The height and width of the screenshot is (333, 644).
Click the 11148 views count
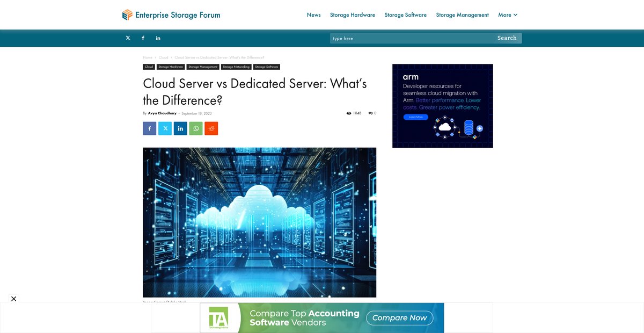(x=357, y=113)
